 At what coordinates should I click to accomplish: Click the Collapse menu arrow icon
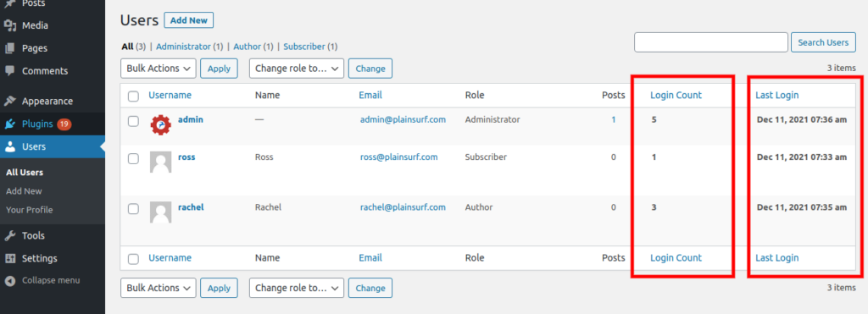tap(9, 281)
